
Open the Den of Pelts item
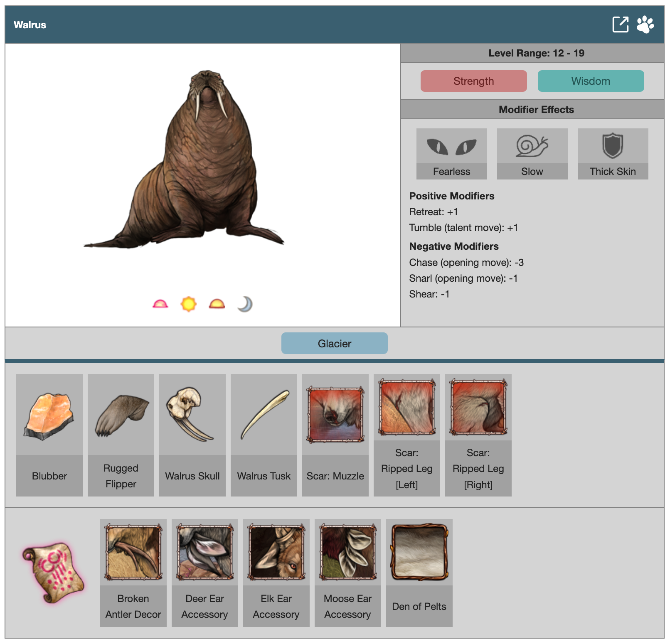419,553
